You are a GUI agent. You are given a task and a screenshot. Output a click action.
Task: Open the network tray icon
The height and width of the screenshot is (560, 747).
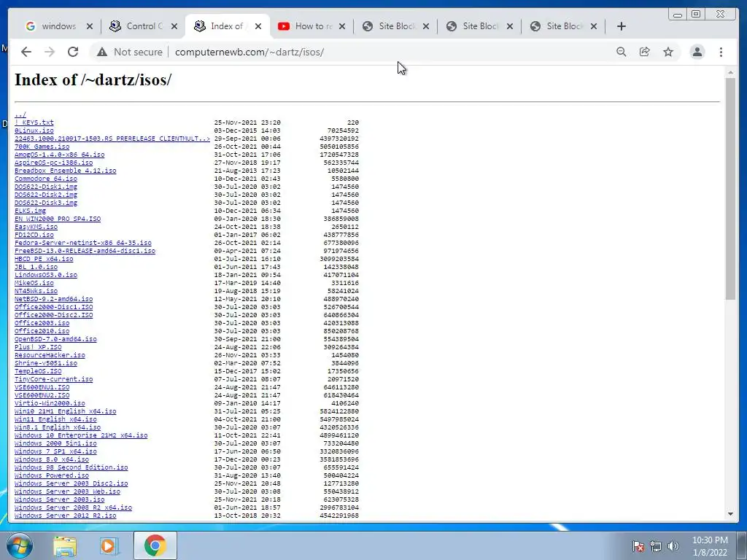tap(656, 545)
